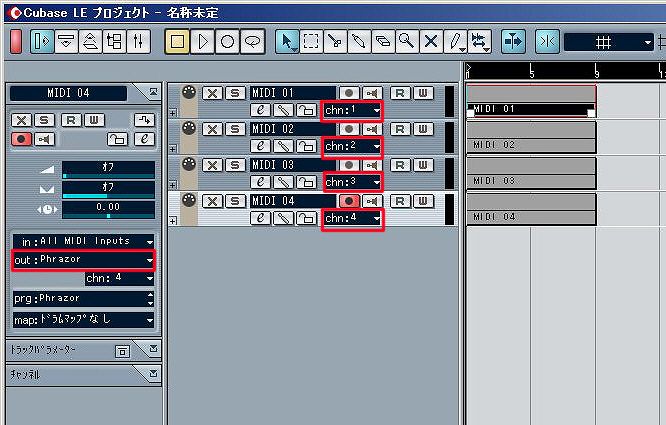This screenshot has height=425, width=666.
Task: Toggle Autoscroll in toolbar
Action: tap(513, 42)
